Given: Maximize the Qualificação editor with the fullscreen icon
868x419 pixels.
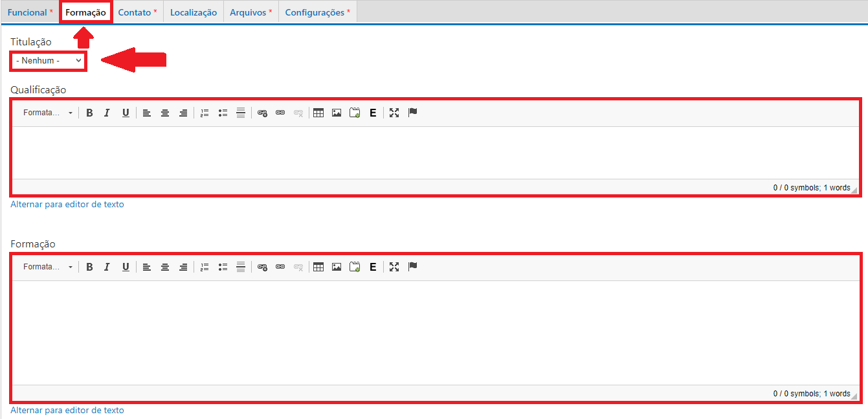Looking at the screenshot, I should point(394,113).
